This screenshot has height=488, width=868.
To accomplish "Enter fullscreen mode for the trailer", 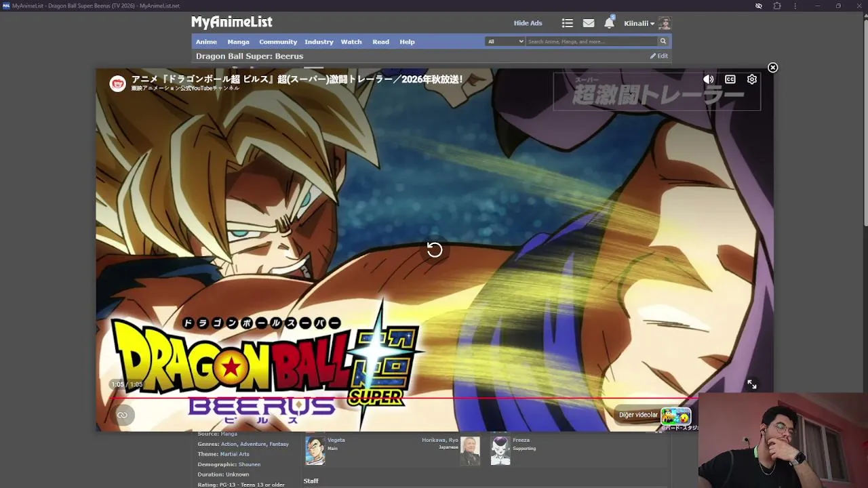I will 752,384.
